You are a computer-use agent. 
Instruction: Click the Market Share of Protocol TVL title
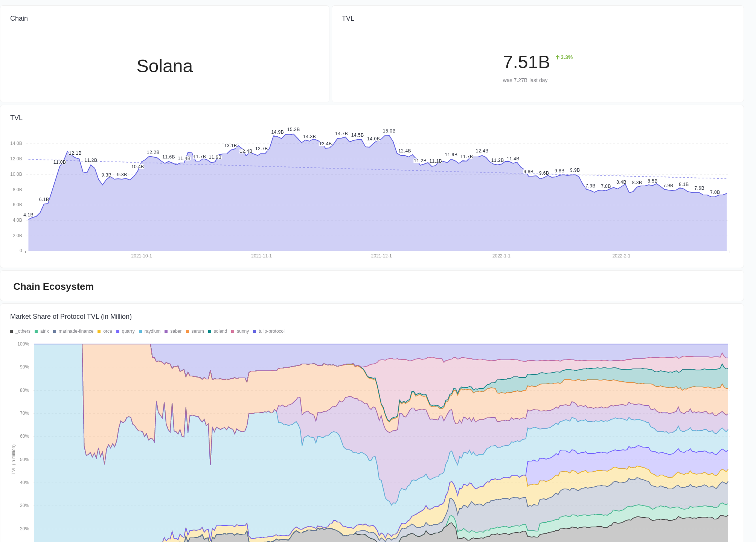click(71, 317)
